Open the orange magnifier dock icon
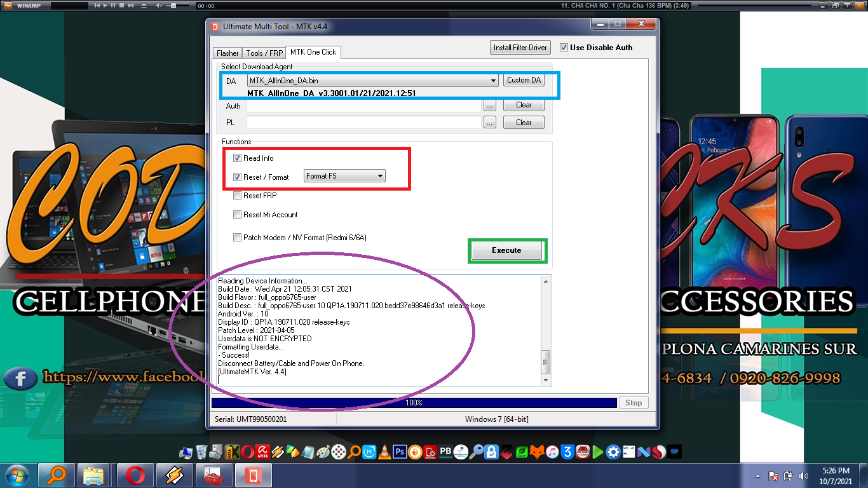 [354, 452]
